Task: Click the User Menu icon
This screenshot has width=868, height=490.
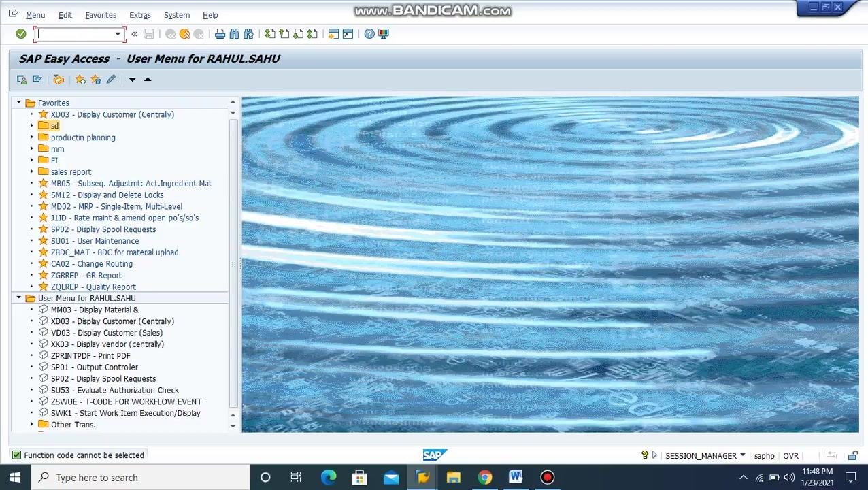Action: [x=22, y=80]
